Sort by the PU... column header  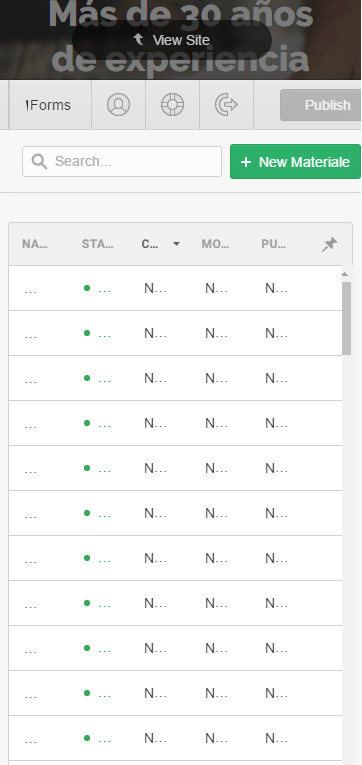pos(274,244)
